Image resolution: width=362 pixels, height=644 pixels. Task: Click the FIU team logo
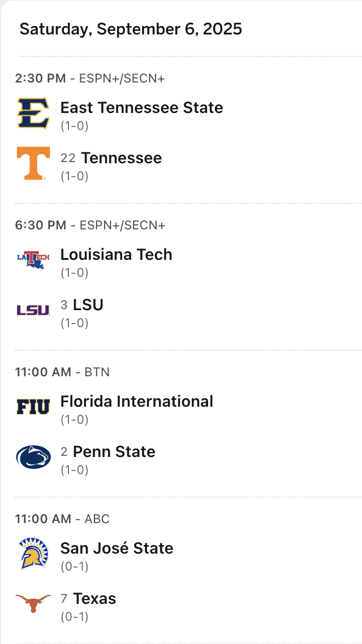point(33,406)
